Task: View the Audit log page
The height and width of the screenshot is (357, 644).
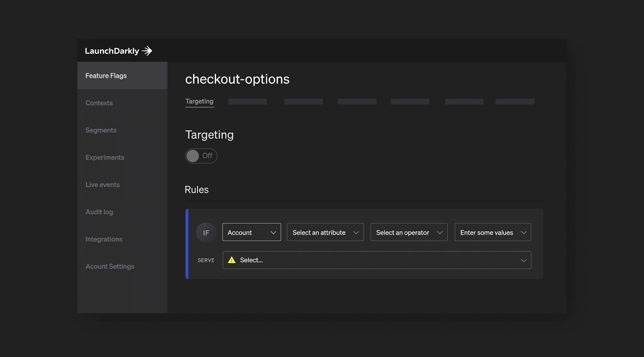Action: (x=99, y=212)
